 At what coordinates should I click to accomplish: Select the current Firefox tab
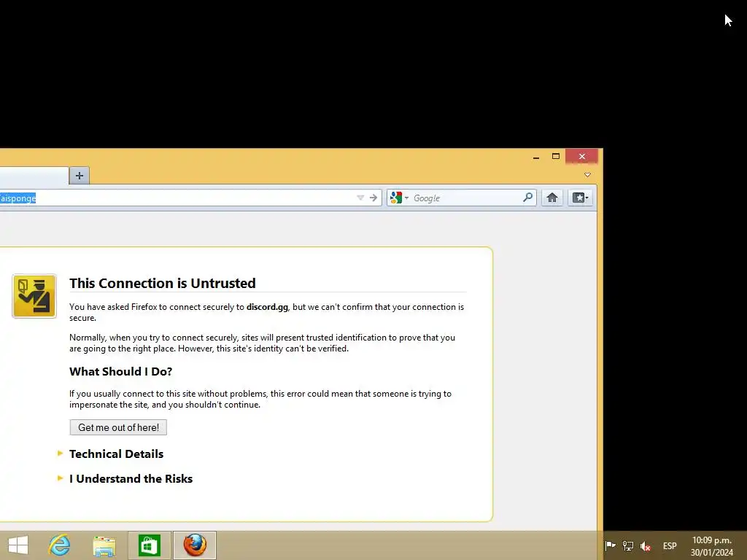pos(34,176)
